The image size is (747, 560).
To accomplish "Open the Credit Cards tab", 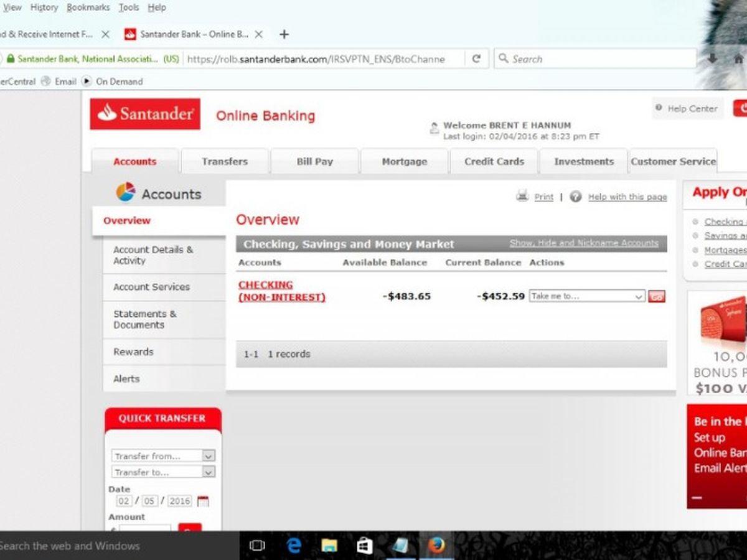I will (494, 161).
